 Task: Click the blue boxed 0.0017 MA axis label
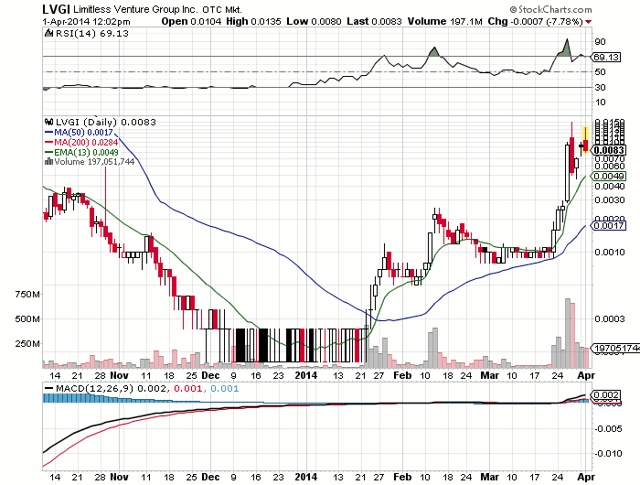click(609, 226)
